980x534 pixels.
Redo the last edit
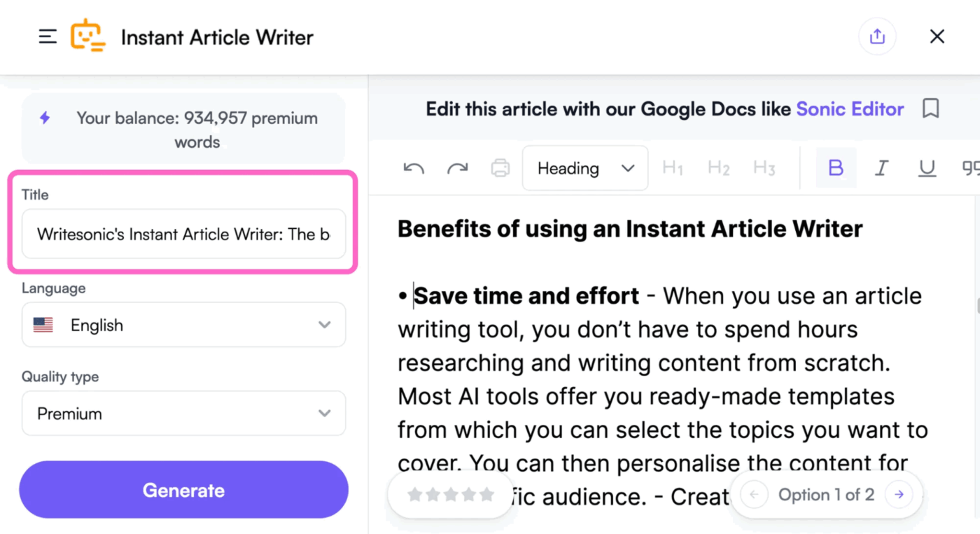[x=457, y=168]
